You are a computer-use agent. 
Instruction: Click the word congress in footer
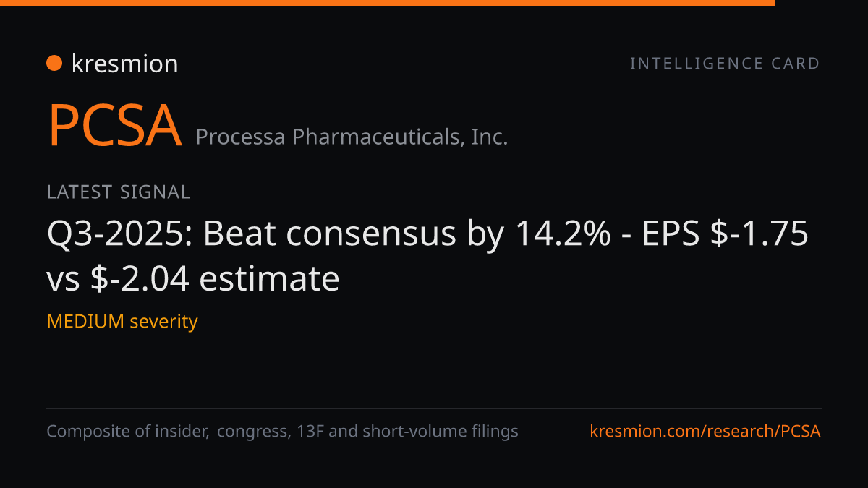[252, 432]
